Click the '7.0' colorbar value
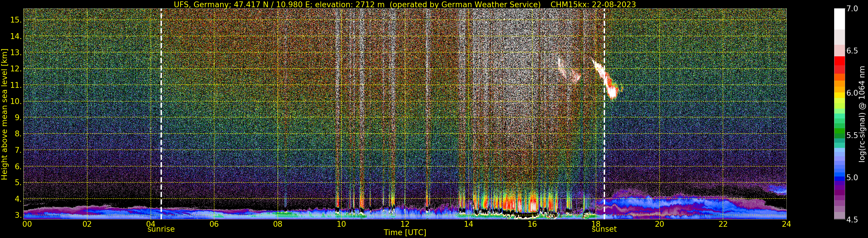Viewport: 868px width, 238px height. pos(852,9)
